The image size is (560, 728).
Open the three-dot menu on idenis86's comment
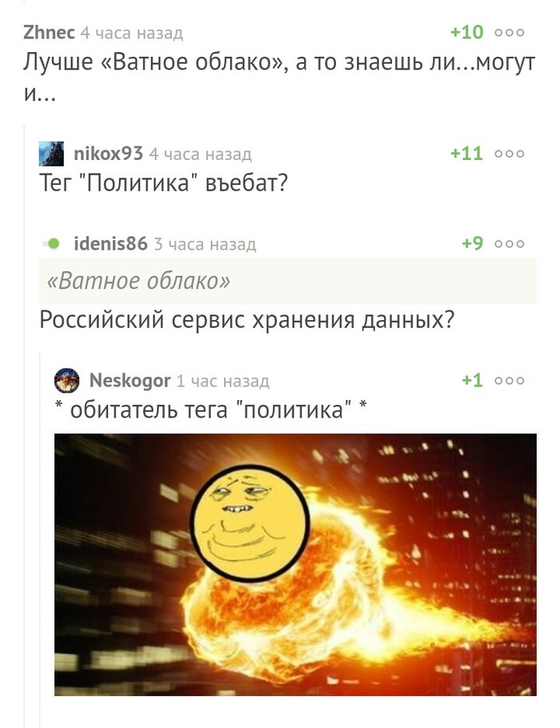pos(510,244)
